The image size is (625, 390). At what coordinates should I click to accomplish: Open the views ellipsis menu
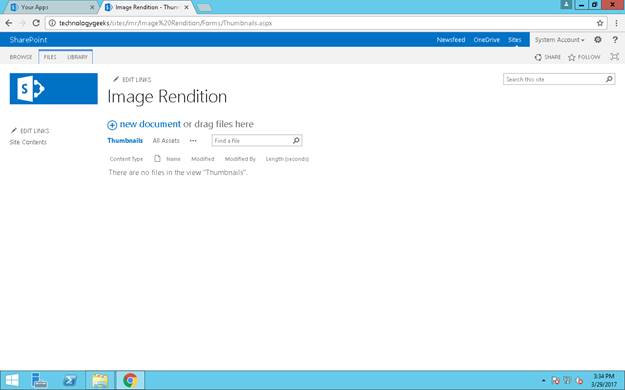pos(193,141)
